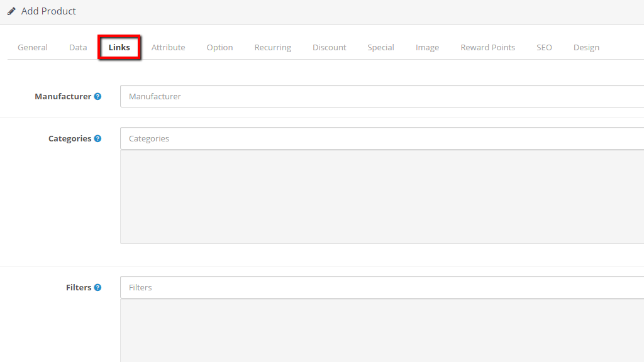Switch to the Option tab
Screen dimensions: 644x362
(x=219, y=47)
